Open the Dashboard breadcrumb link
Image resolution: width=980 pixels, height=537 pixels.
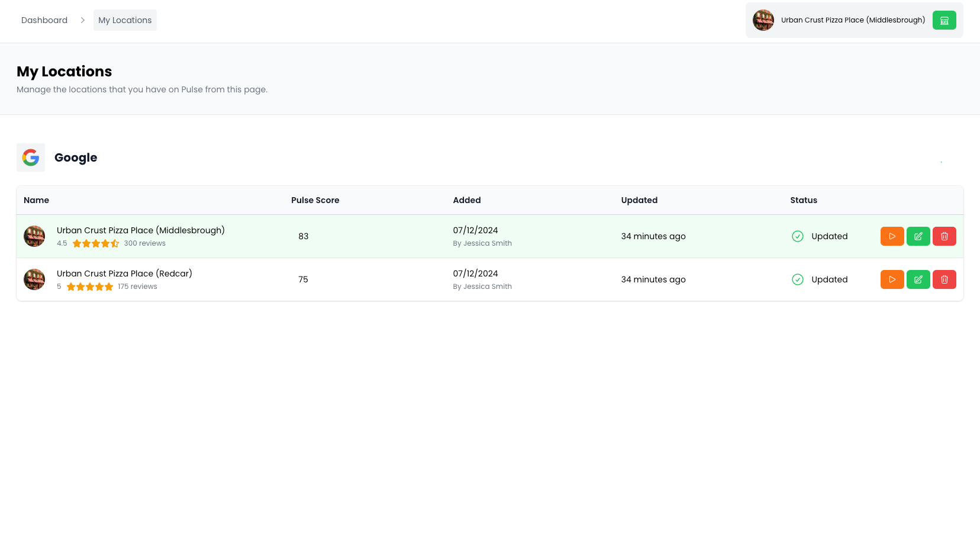44,20
